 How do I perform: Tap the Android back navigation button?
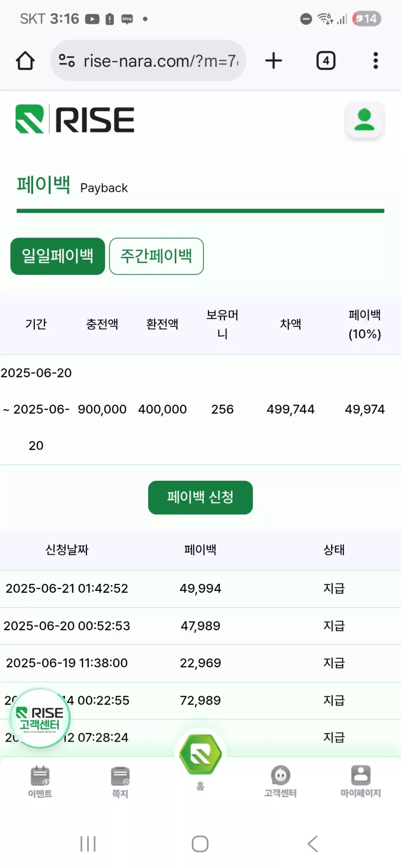(312, 843)
